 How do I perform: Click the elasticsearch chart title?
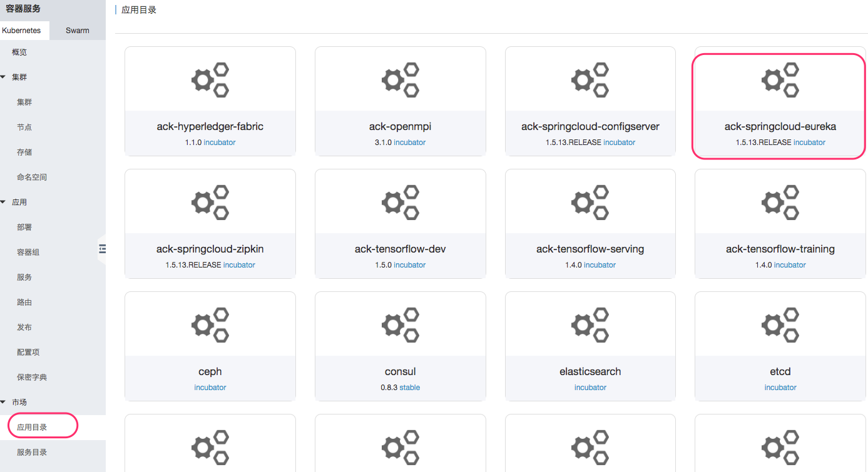click(590, 371)
